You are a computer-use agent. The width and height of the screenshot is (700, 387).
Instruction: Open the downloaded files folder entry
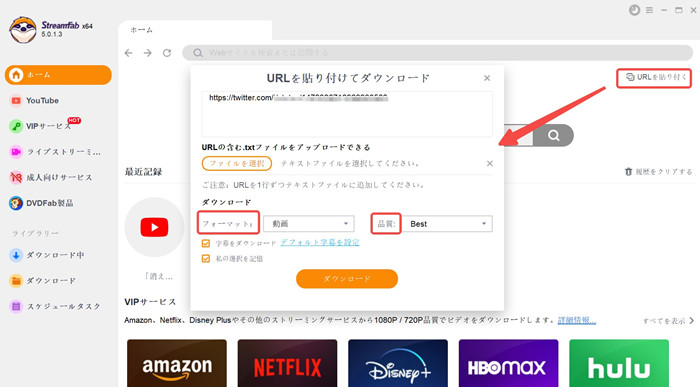(43, 281)
